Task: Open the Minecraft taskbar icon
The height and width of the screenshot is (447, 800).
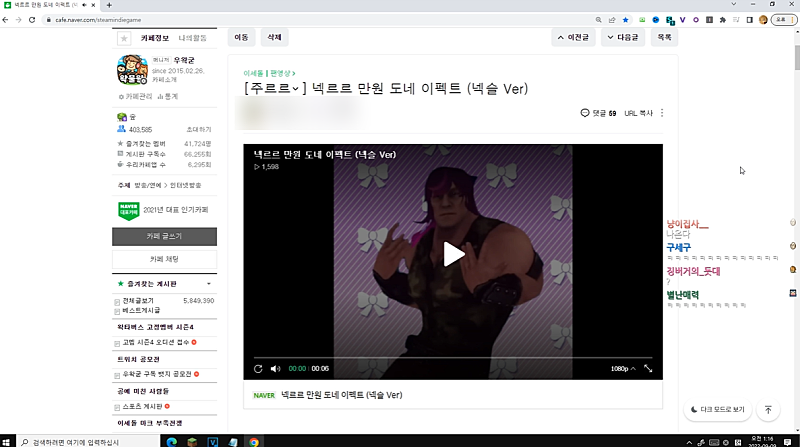Action: [x=192, y=442]
